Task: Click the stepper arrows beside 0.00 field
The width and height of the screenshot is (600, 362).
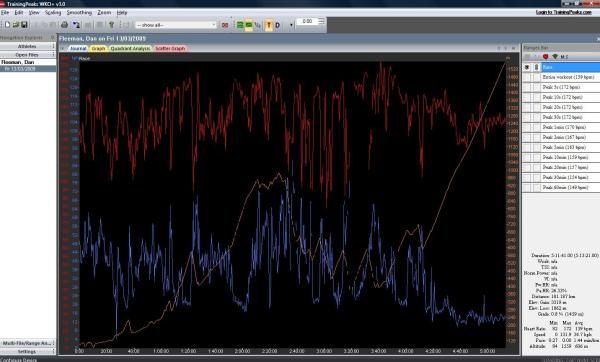Action: tap(321, 21)
